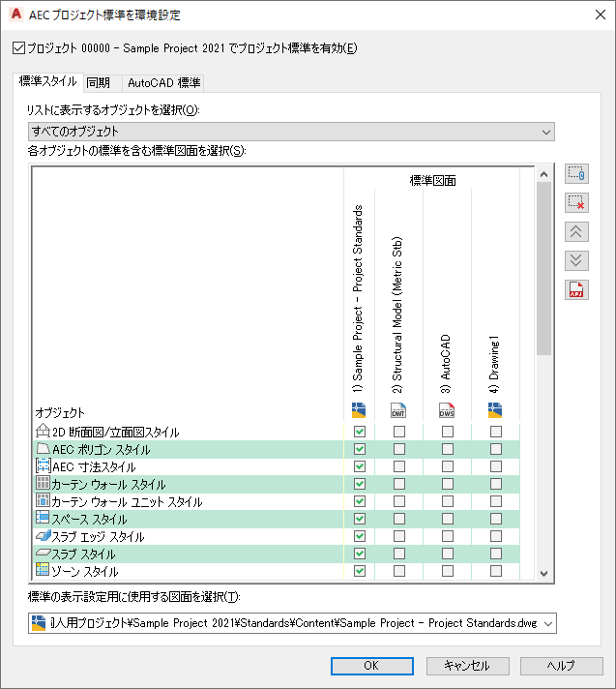The width and height of the screenshot is (616, 689).
Task: Click the DWS icon under AutoCAD column
Action: point(447,409)
